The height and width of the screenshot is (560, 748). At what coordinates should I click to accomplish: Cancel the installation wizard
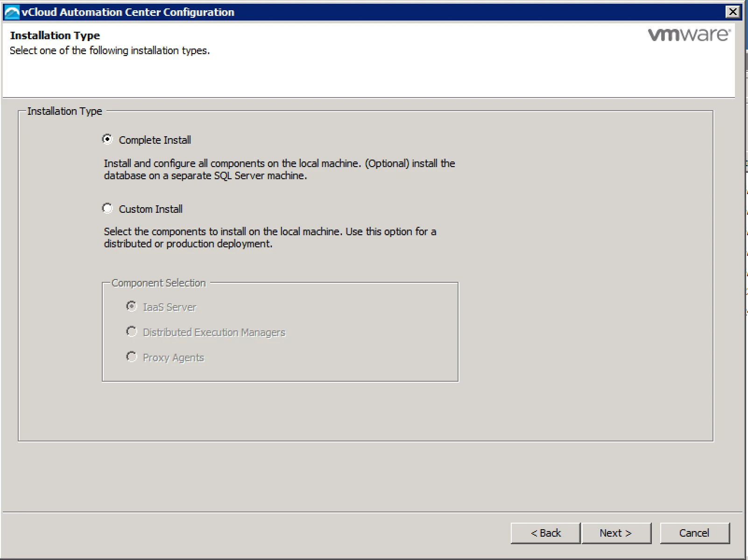click(x=695, y=533)
